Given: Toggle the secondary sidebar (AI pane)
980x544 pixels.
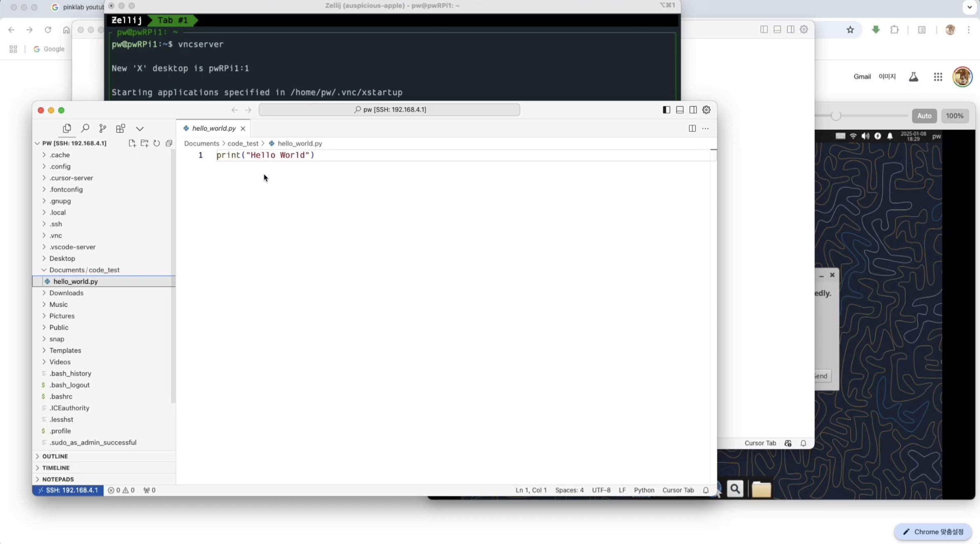Looking at the screenshot, I should (693, 110).
